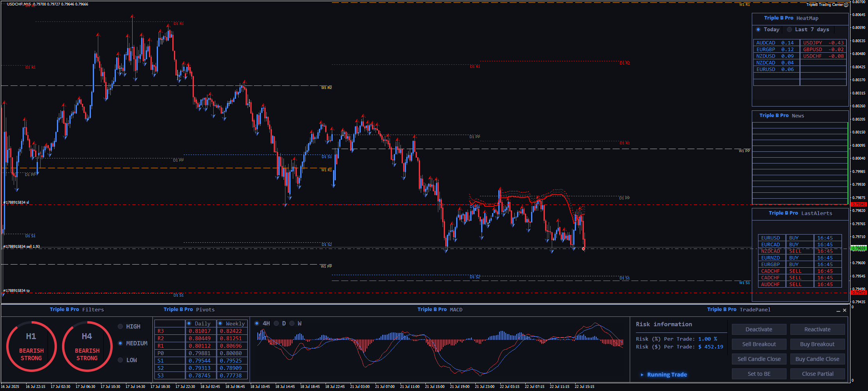Click the Close Partial button
Image resolution: width=868 pixels, height=391 pixels.
coord(817,374)
